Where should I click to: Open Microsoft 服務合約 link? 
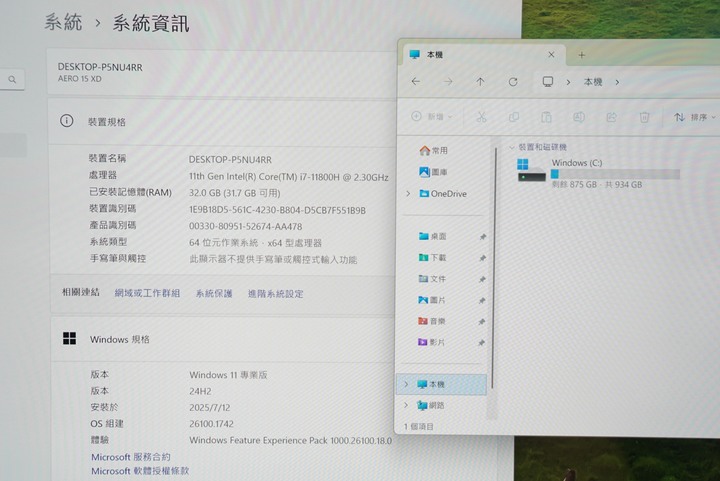tap(130, 457)
